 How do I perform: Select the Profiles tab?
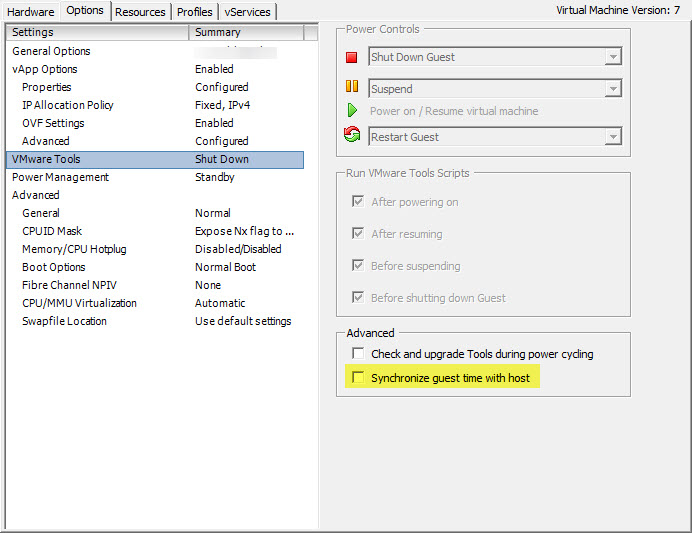[194, 12]
